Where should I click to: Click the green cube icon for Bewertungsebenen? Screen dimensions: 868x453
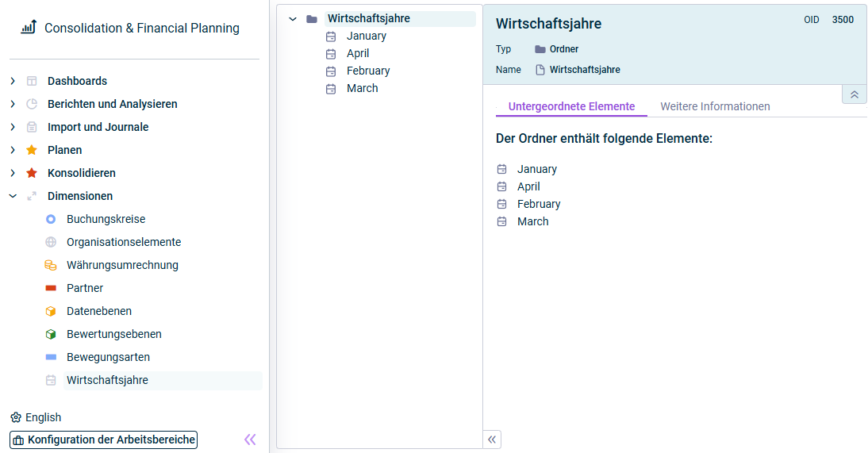point(50,335)
